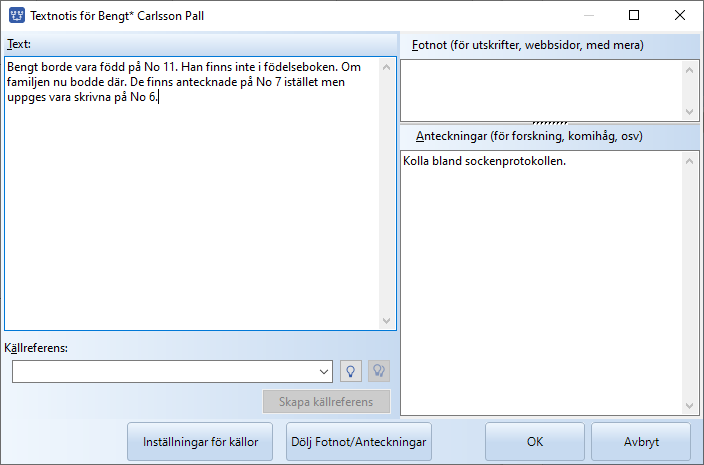The image size is (704, 465).
Task: Click the lightbulb icon beside Källreferens
Action: (351, 371)
